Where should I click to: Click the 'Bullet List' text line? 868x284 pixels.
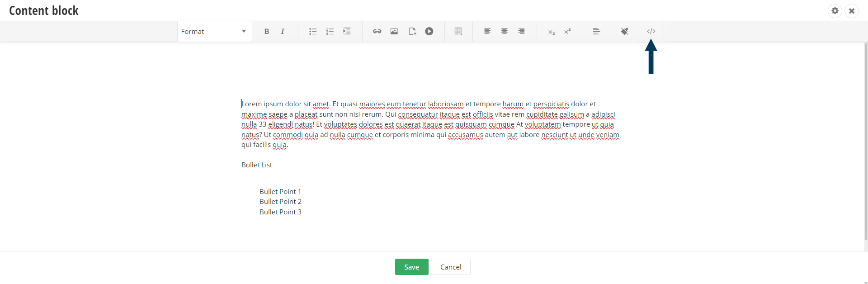click(257, 165)
